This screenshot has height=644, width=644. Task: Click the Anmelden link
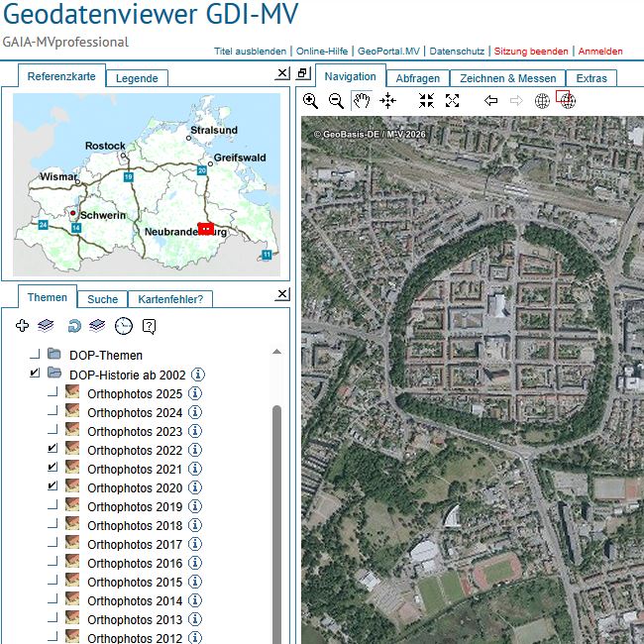pyautogui.click(x=600, y=52)
